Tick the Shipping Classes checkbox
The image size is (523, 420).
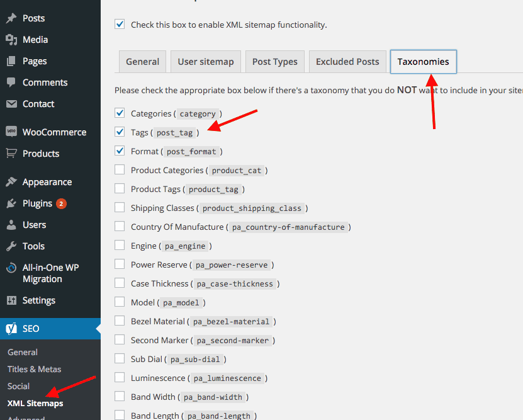(x=120, y=208)
